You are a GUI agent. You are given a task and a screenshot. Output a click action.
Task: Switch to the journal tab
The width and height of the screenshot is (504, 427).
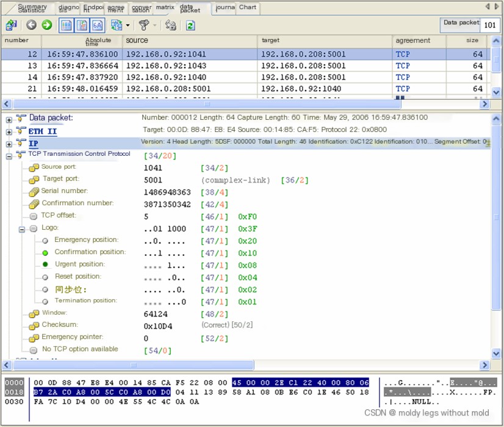click(x=225, y=8)
